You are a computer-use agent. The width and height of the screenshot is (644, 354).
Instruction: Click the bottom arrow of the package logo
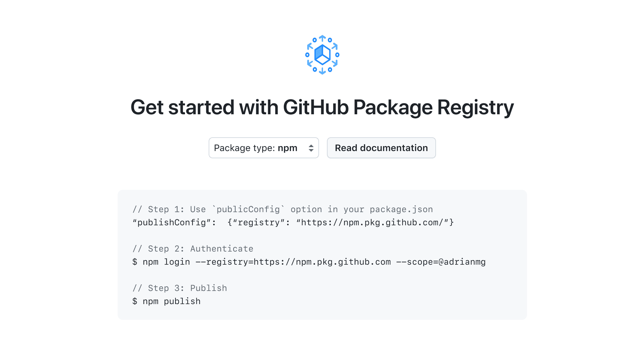pyautogui.click(x=322, y=71)
